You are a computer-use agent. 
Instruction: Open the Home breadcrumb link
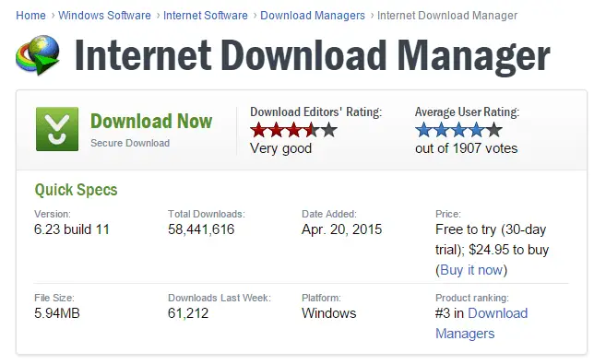[x=30, y=16]
